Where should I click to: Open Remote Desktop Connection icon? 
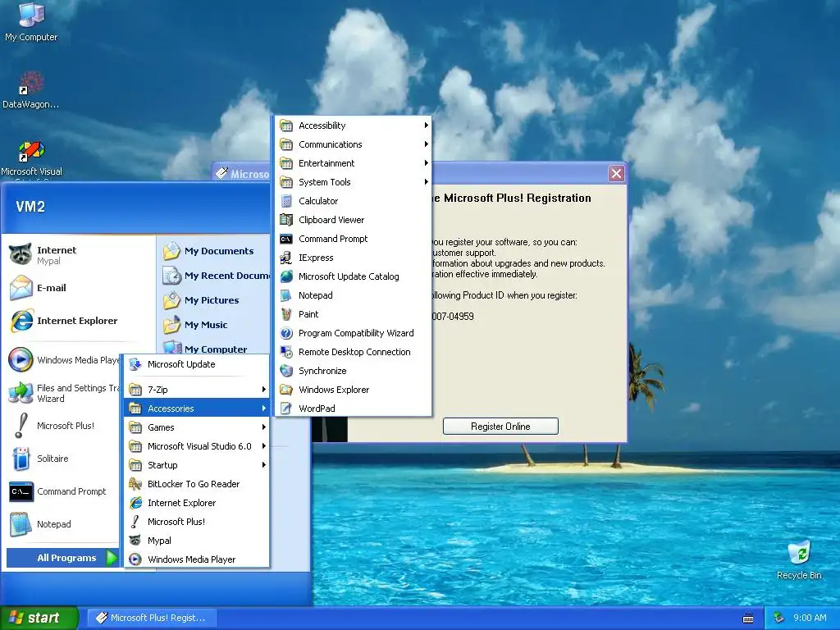point(286,352)
